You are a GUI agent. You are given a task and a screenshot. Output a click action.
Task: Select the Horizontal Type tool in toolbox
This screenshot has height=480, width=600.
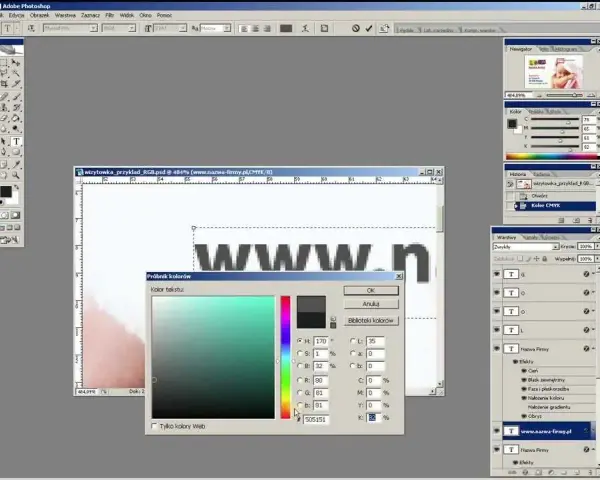[16, 142]
